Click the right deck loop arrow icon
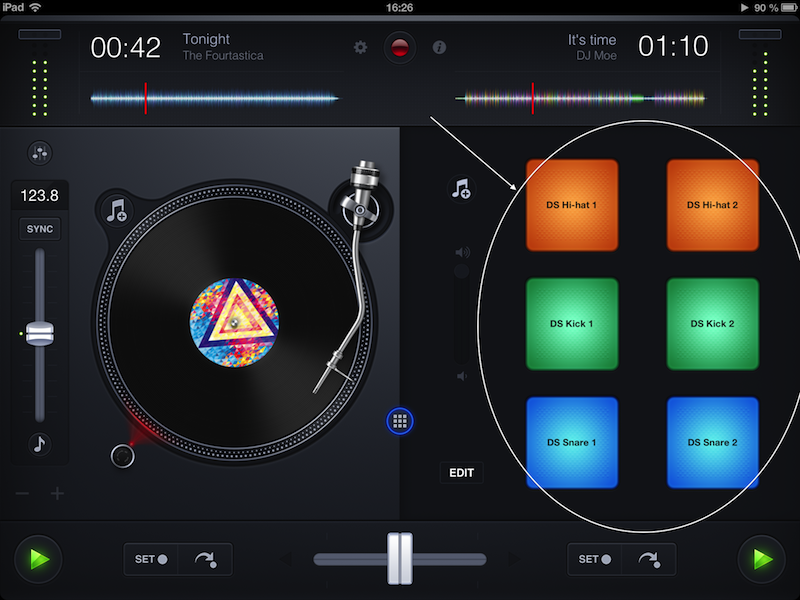800x600 pixels. (649, 559)
